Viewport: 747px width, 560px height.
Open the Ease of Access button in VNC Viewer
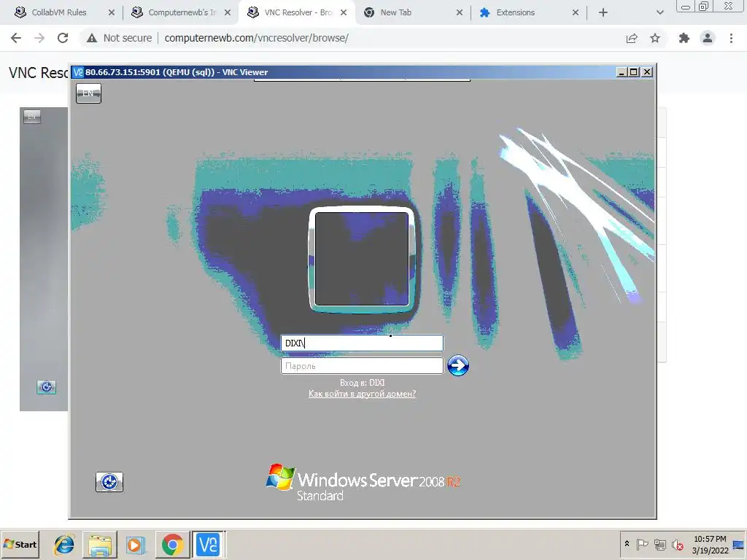click(x=109, y=482)
